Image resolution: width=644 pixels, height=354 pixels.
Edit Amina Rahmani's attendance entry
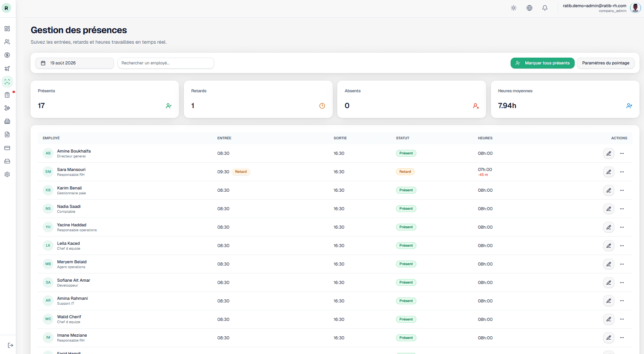coord(609,301)
